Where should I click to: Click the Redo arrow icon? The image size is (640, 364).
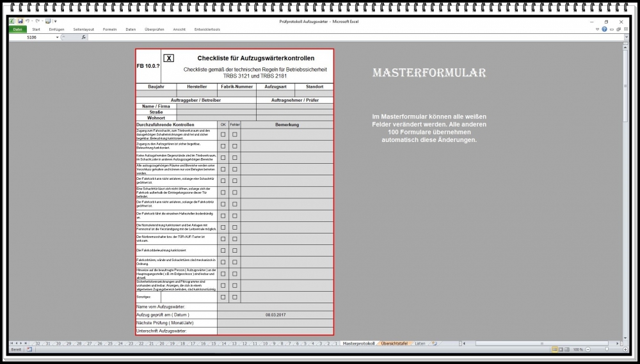(38, 21)
